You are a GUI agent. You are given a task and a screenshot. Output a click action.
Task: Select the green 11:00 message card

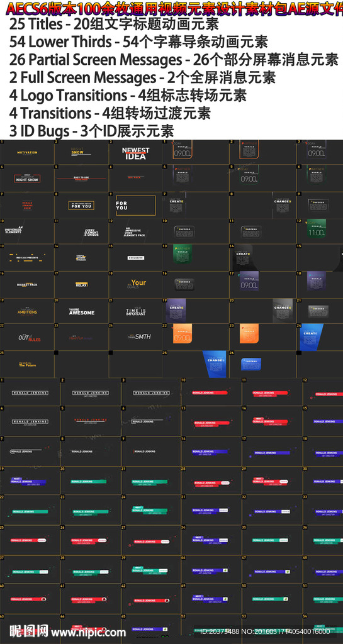click(315, 228)
